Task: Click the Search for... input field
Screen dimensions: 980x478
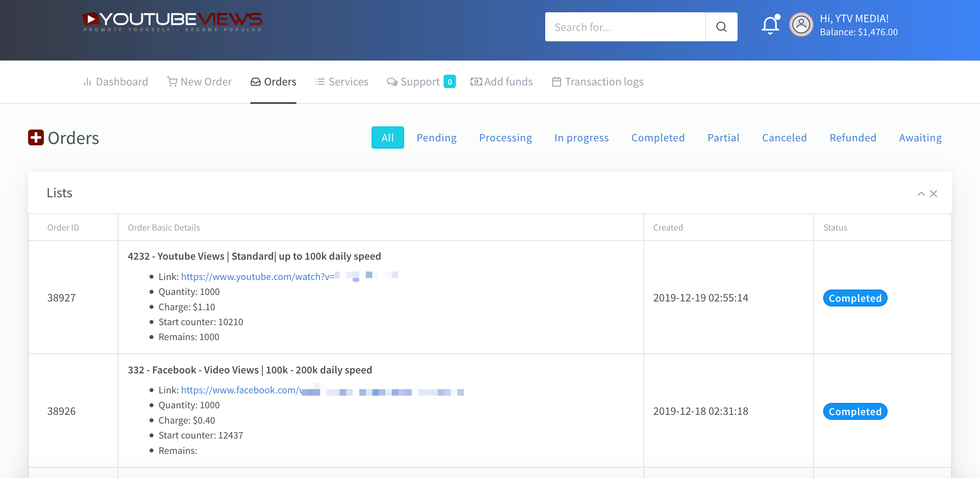Action: coord(625,27)
